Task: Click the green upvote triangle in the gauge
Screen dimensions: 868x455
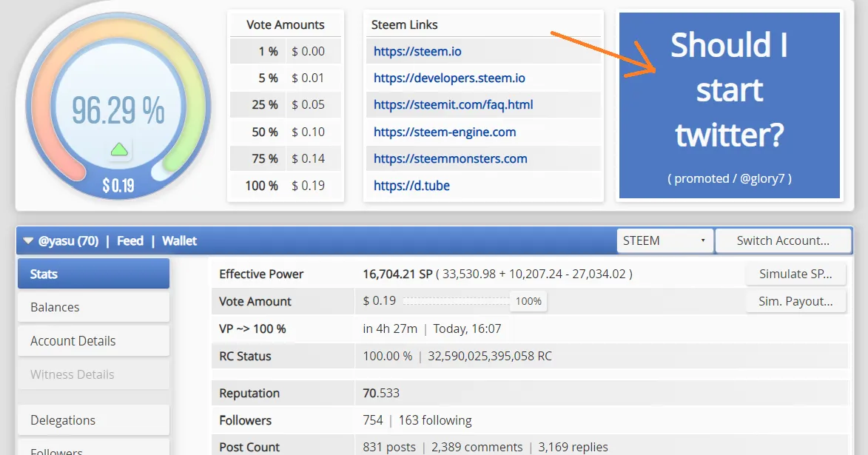Action: (119, 149)
